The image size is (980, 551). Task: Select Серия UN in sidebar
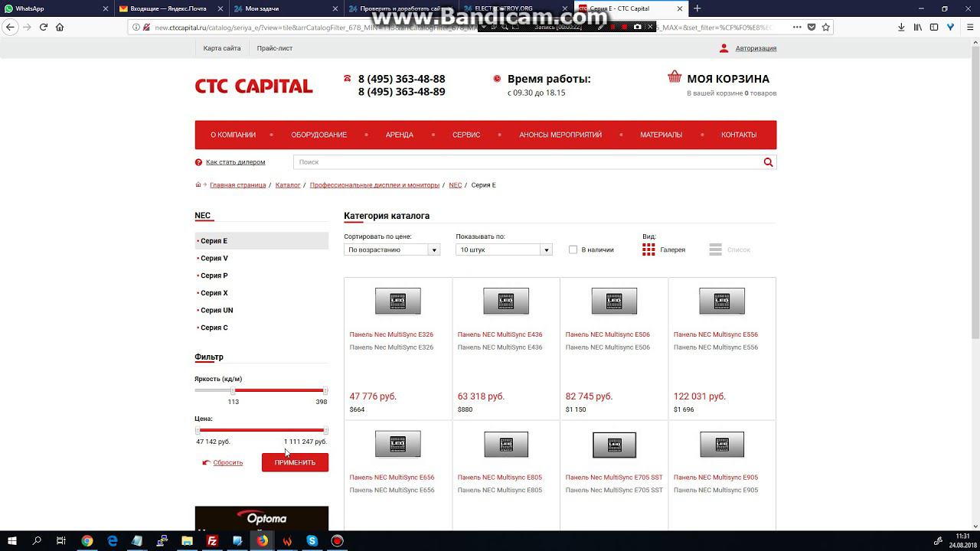[217, 311]
